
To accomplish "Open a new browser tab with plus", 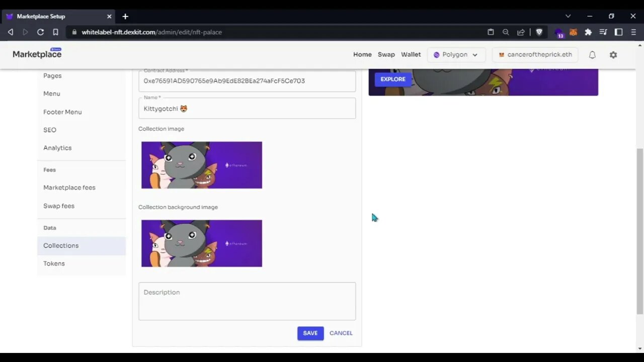I will click(x=125, y=16).
